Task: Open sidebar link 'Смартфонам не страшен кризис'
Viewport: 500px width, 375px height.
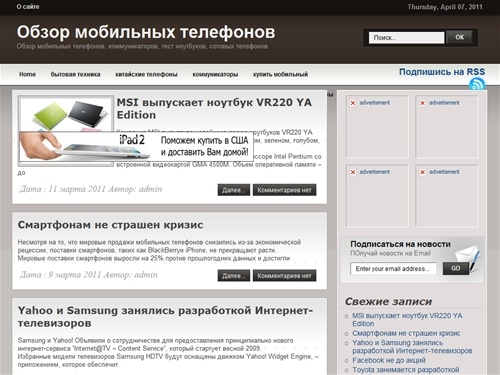Action: [x=406, y=333]
